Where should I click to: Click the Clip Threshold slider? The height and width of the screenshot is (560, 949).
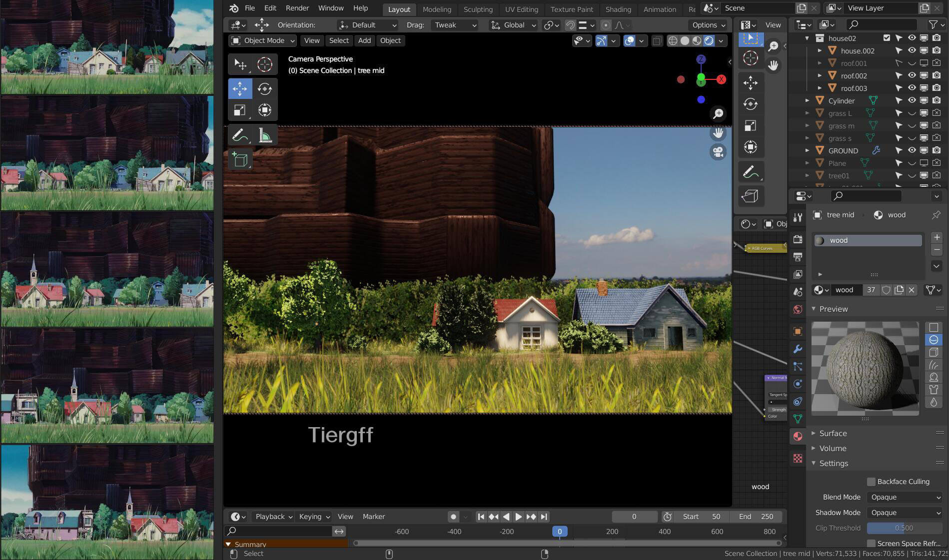tap(904, 528)
